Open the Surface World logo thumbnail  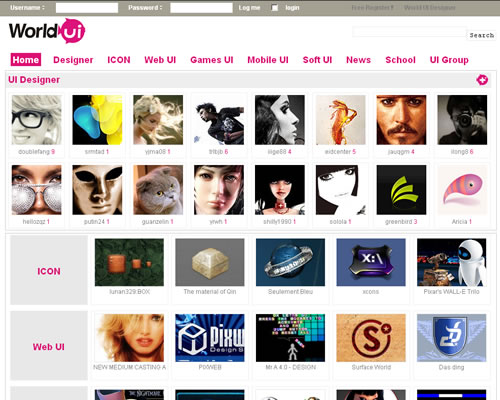pos(371,338)
